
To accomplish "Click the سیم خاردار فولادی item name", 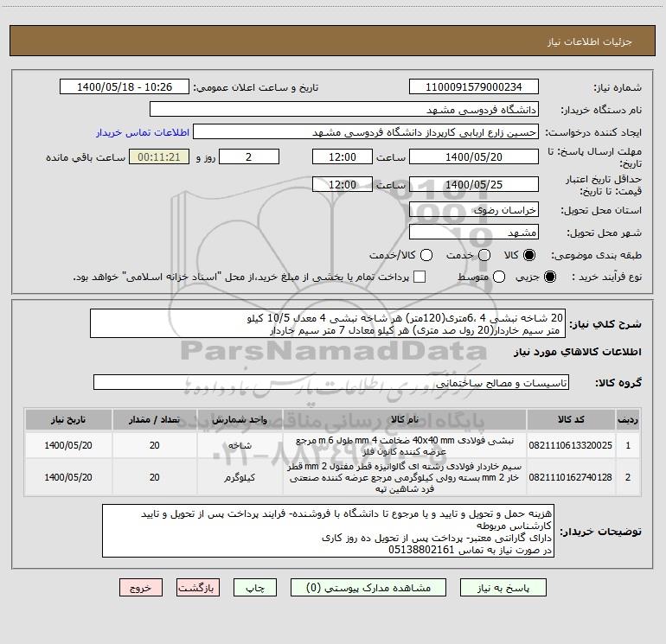I will 405,477.
